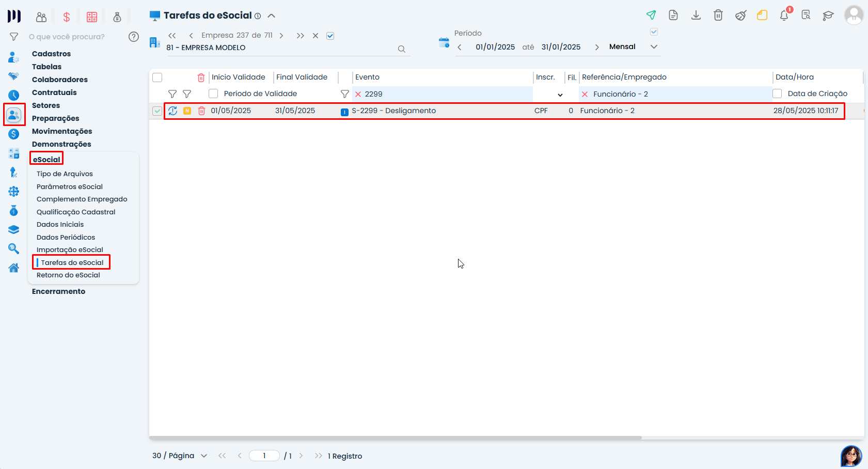Go to next company with single arrow
Image resolution: width=868 pixels, height=469 pixels.
click(281, 36)
